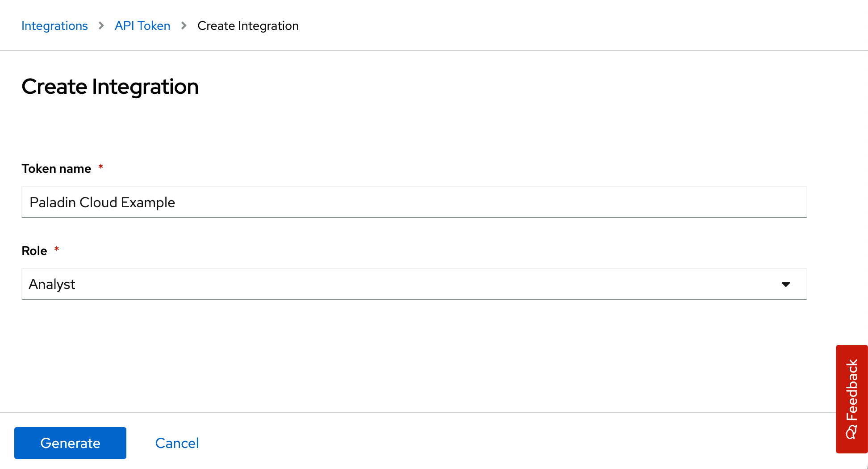The height and width of the screenshot is (469, 868).
Task: Click the red asterisk beside Token name
Action: (x=101, y=167)
